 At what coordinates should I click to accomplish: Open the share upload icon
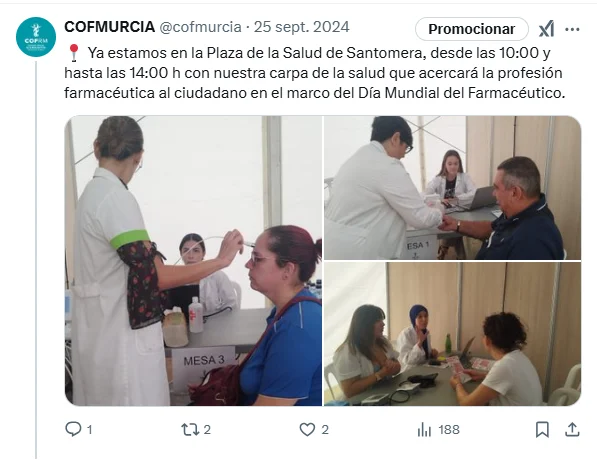[572, 430]
